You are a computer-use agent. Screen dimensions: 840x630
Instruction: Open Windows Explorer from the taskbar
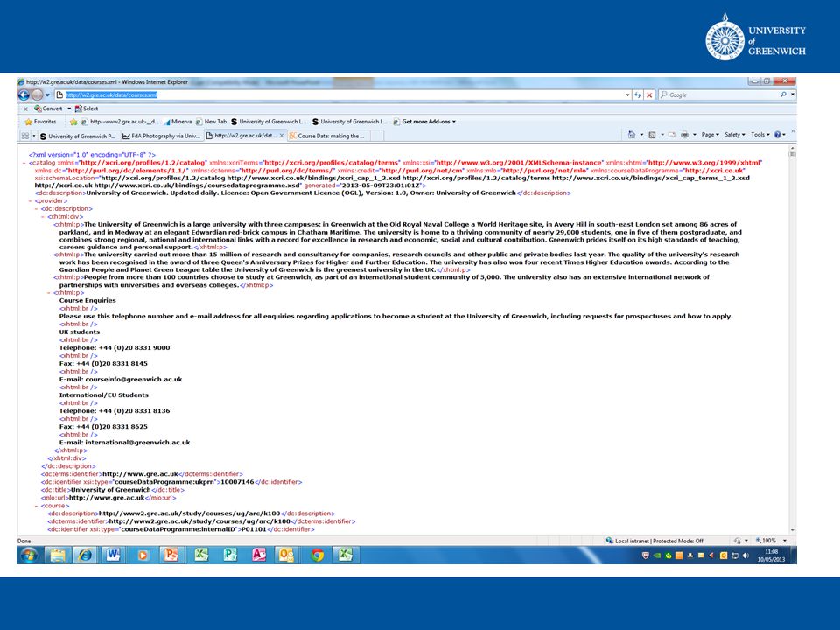click(58, 555)
